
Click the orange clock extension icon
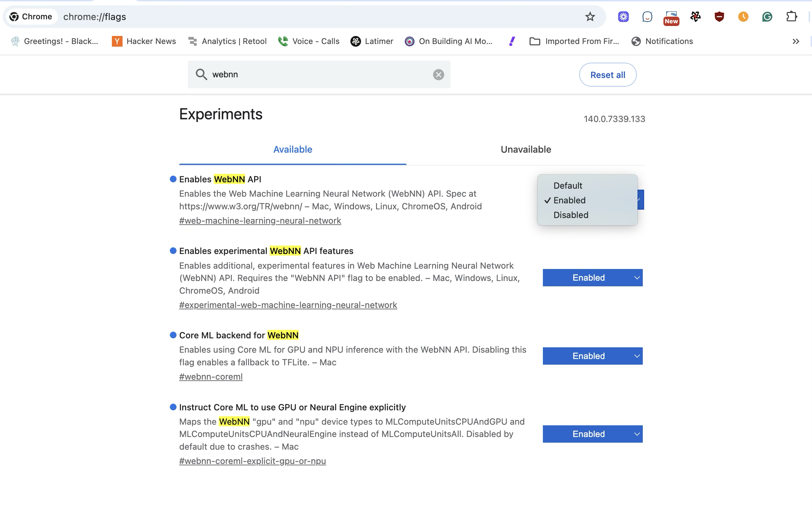point(743,17)
